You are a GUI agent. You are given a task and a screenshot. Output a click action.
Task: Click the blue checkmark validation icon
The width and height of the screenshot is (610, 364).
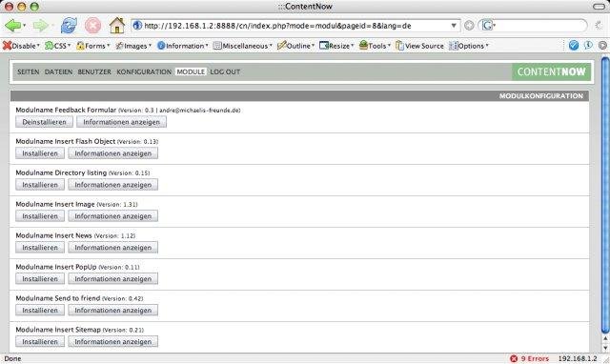[x=574, y=46]
